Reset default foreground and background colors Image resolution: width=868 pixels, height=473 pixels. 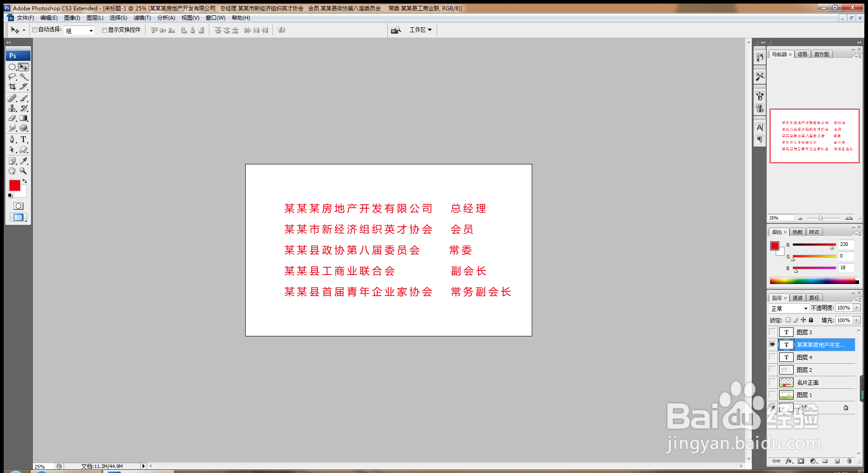(x=10, y=196)
